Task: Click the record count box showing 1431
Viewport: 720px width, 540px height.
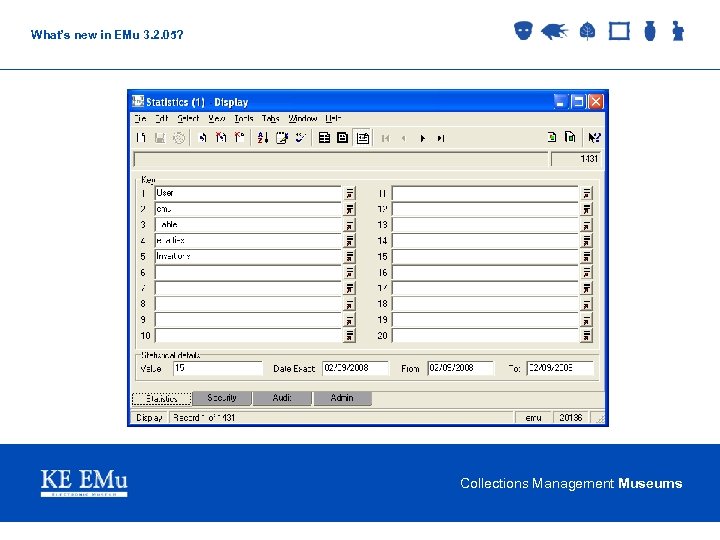Action: [x=576, y=159]
